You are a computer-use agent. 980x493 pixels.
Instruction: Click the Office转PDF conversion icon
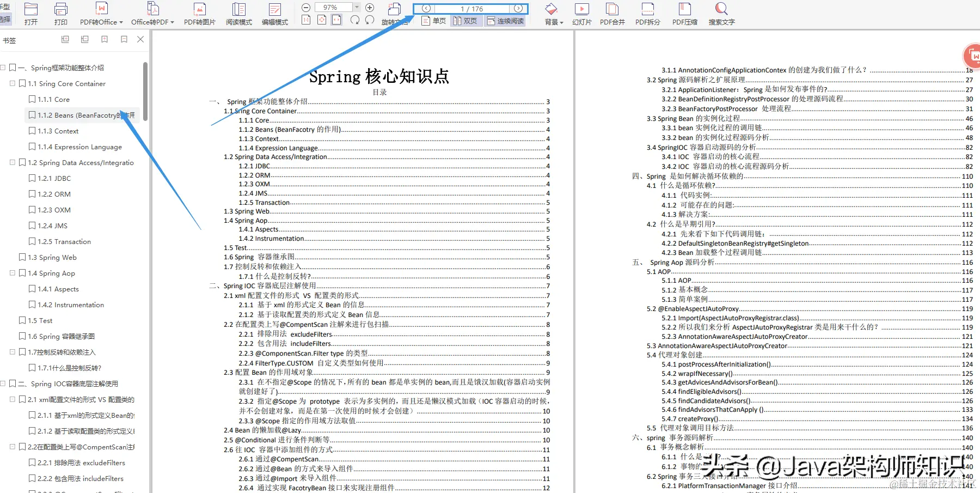tap(153, 9)
